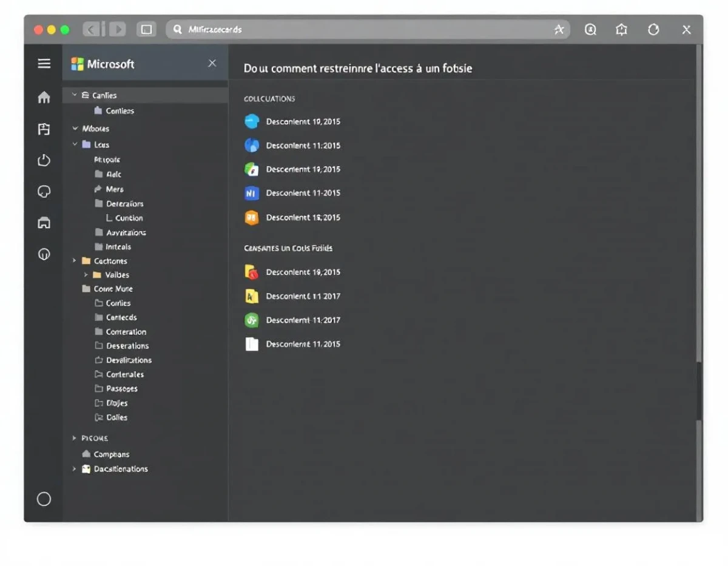The height and width of the screenshot is (566, 728).
Task: Select the Comeration folder
Action: point(120,332)
